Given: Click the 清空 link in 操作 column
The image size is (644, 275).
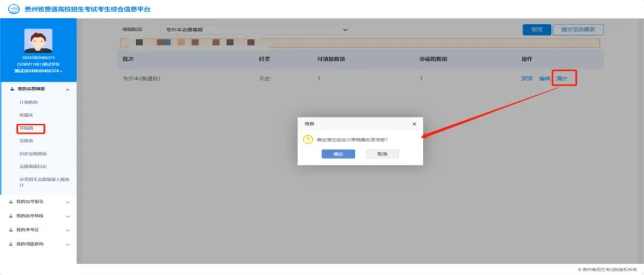Looking at the screenshot, I should 561,79.
